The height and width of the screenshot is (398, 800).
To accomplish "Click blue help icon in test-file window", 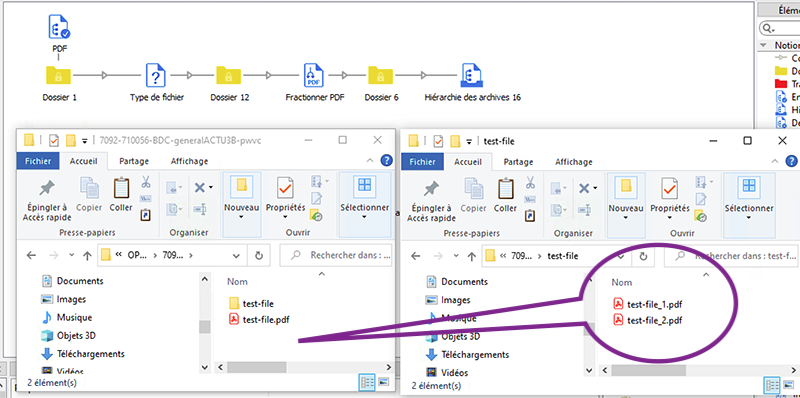I will 791,161.
